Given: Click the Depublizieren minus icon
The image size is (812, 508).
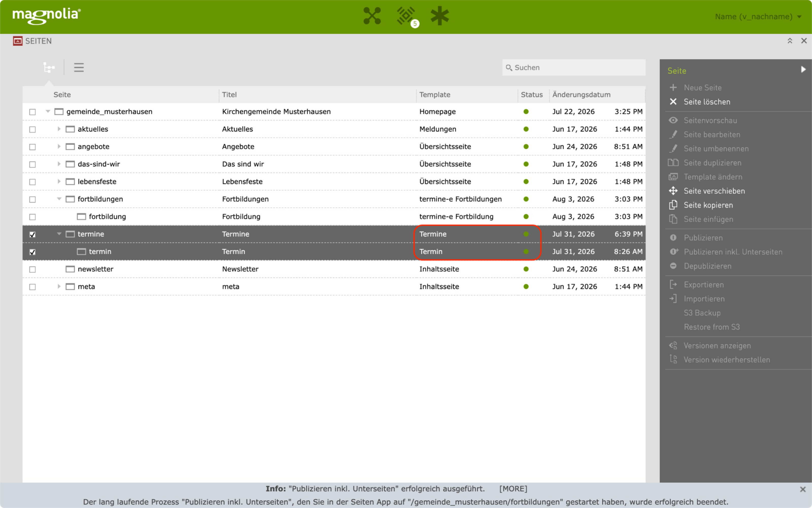Looking at the screenshot, I should 673,266.
